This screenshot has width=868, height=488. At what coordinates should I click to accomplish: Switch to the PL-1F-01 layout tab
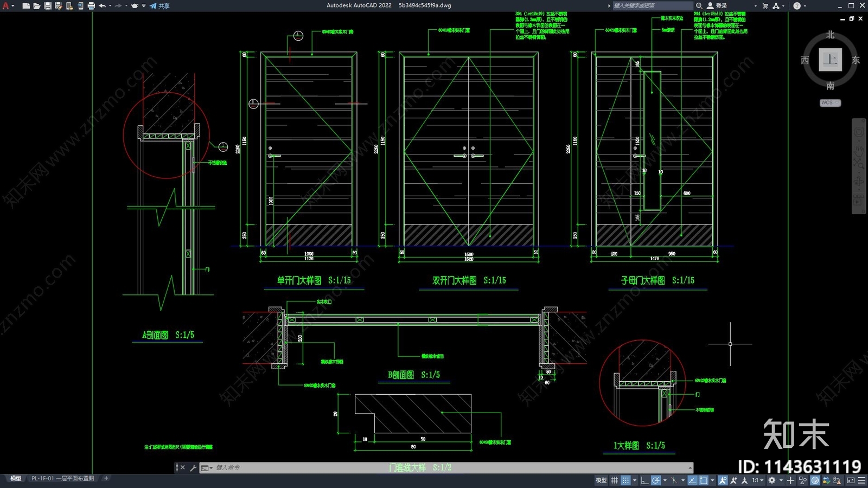[x=62, y=478]
